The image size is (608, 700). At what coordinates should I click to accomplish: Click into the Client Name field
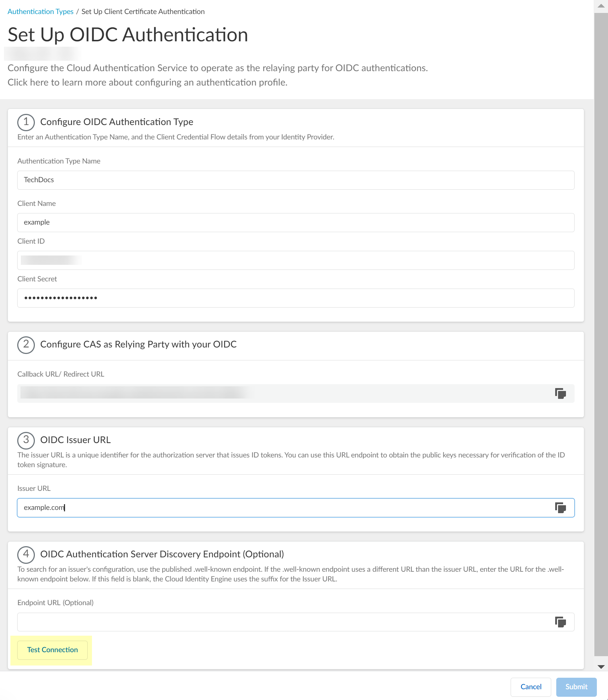point(295,222)
